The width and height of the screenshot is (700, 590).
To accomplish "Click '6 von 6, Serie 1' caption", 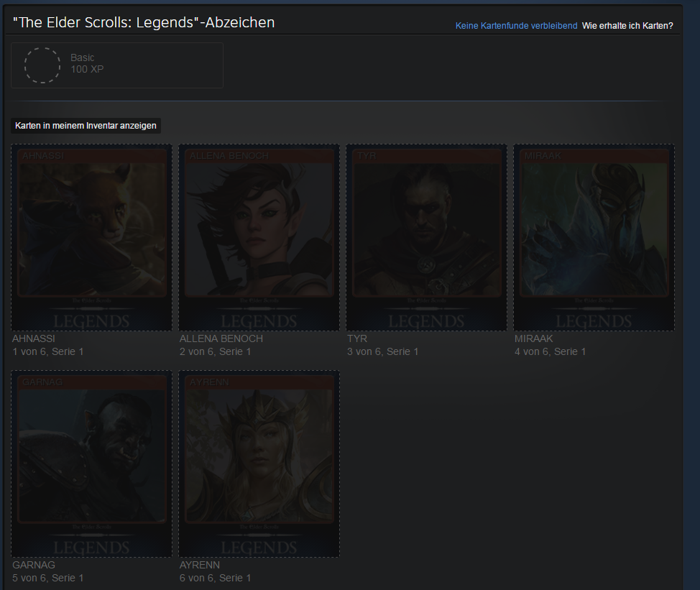I will click(216, 578).
